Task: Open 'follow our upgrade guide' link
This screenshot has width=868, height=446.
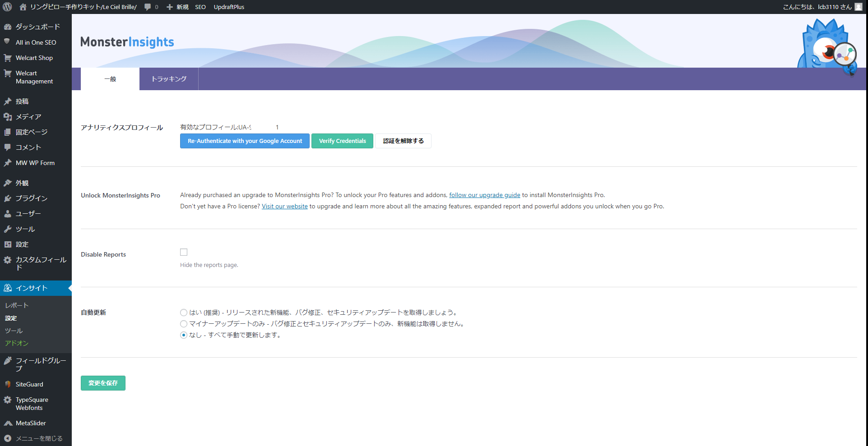Action: coord(484,195)
